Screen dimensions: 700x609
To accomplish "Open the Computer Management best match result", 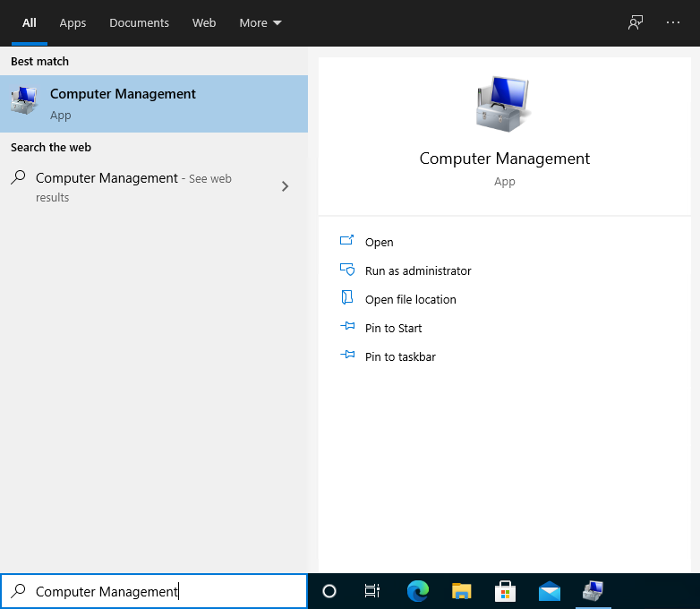I will [154, 104].
